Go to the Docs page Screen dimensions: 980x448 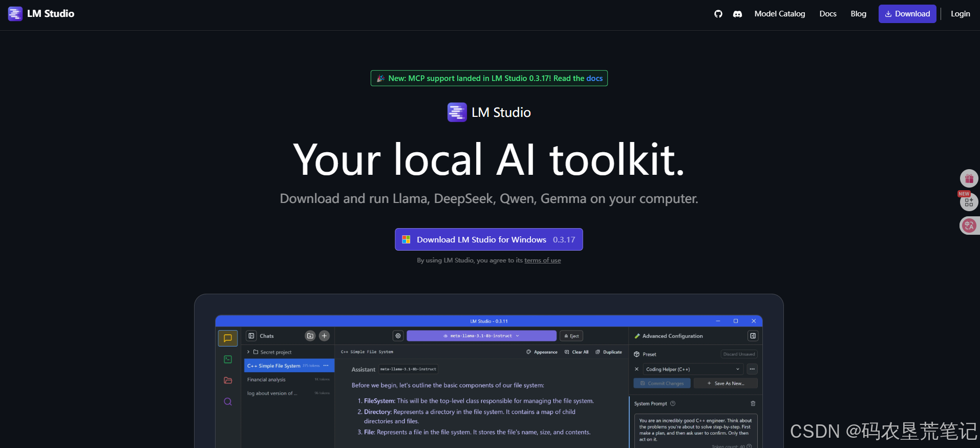pos(827,14)
